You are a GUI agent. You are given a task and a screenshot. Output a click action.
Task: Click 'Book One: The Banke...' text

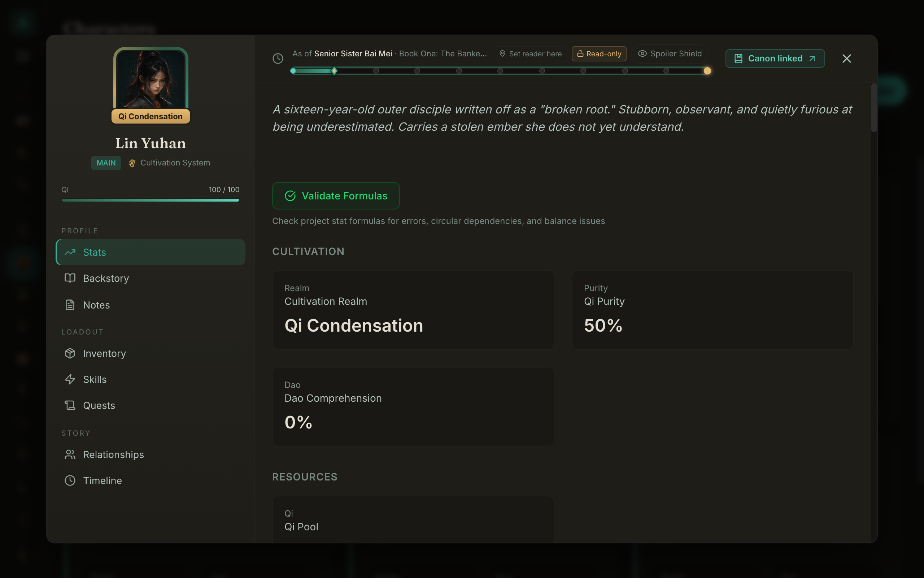pyautogui.click(x=443, y=53)
